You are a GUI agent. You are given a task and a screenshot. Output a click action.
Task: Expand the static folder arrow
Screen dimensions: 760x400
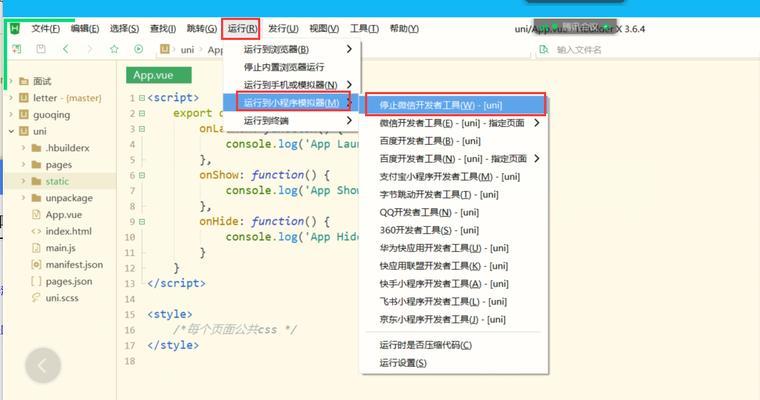point(23,181)
